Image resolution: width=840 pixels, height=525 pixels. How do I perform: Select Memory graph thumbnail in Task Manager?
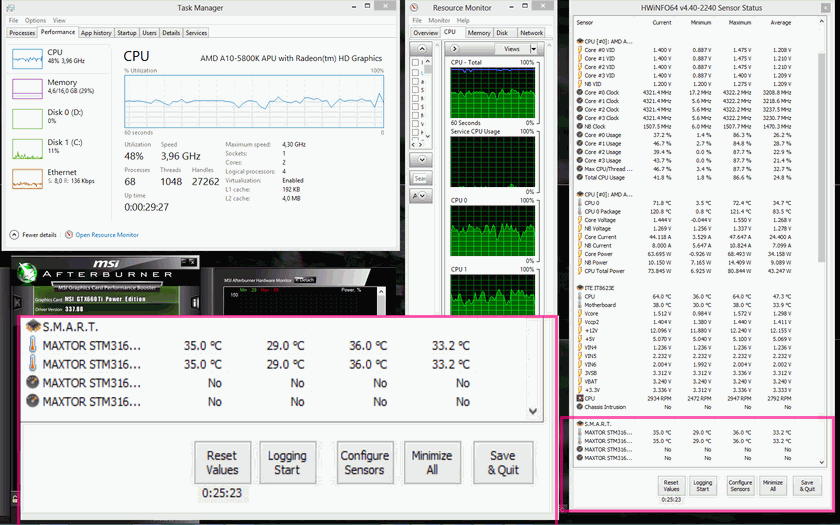[27, 88]
